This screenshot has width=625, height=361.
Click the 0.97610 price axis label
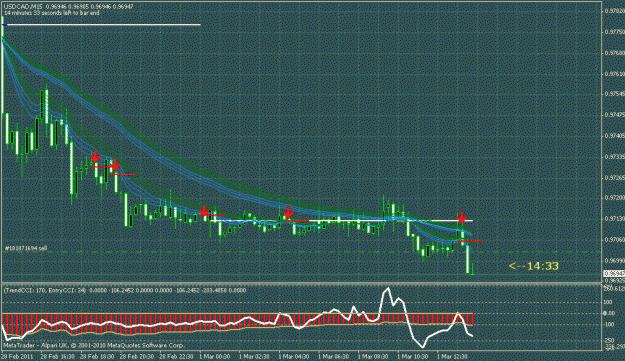(614, 74)
